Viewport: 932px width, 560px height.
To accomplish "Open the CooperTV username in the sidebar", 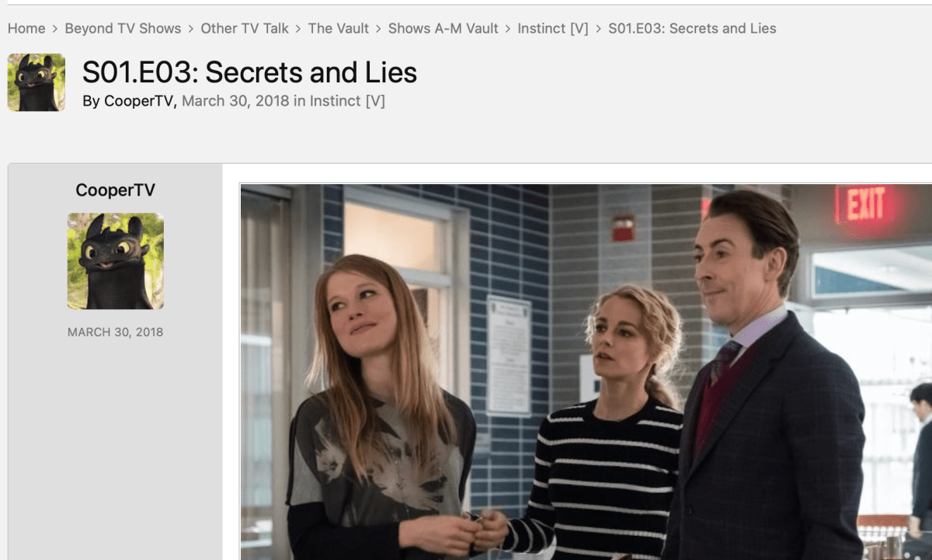I will (115, 190).
